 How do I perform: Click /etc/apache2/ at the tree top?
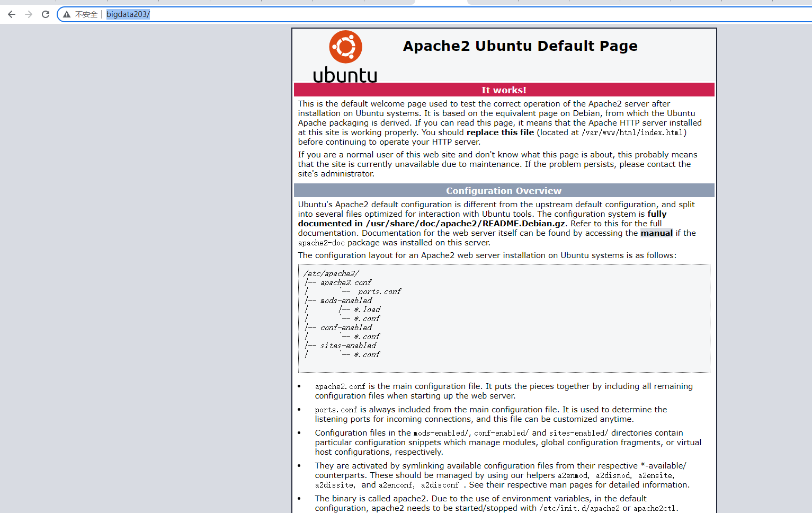pos(332,273)
